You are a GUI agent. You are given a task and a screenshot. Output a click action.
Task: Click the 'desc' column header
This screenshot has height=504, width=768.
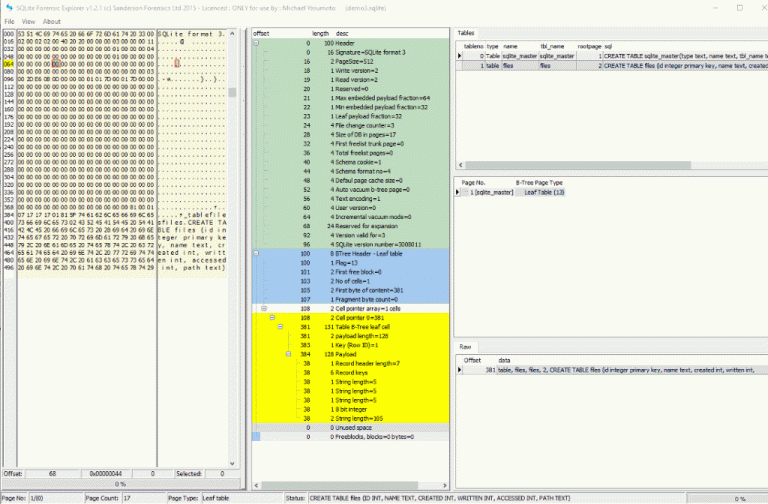[342, 34]
